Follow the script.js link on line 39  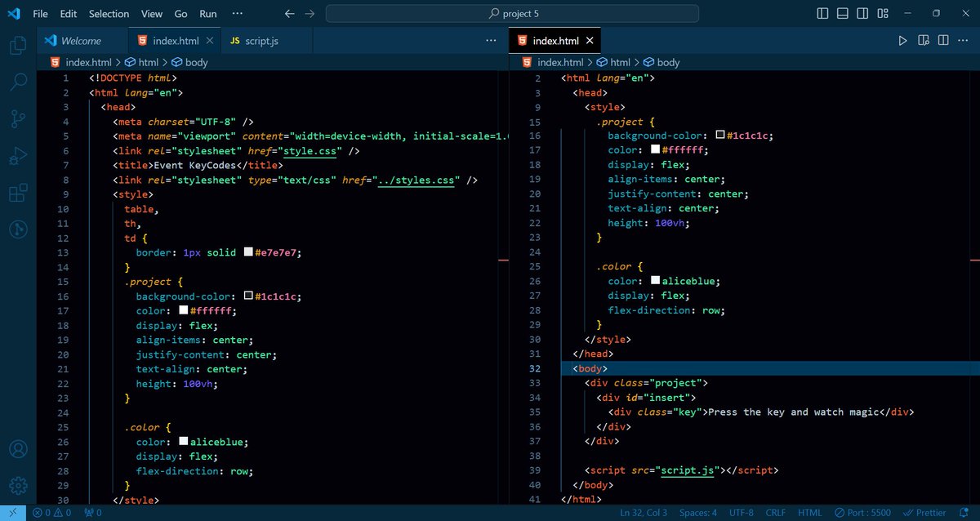688,470
